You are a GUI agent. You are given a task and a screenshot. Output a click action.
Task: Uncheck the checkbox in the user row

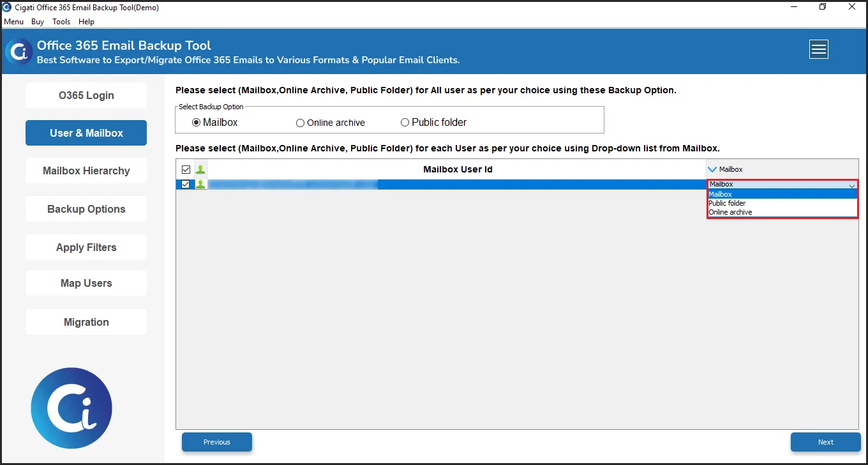pos(186,185)
